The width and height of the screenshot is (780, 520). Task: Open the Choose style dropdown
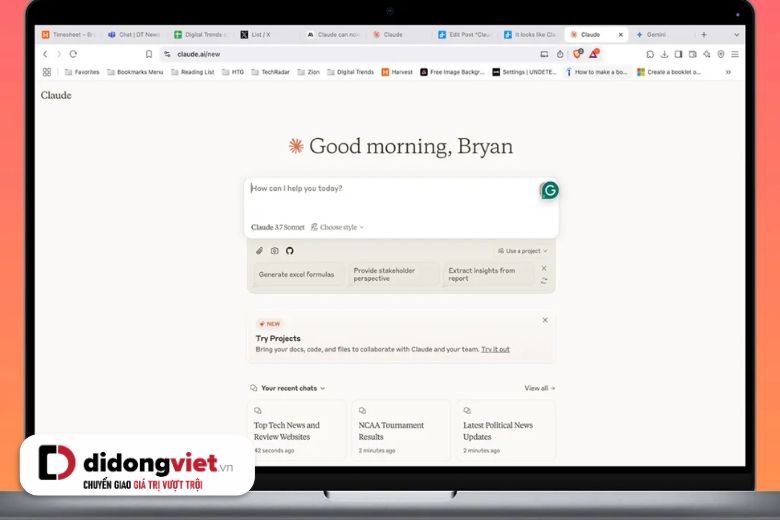pos(337,227)
